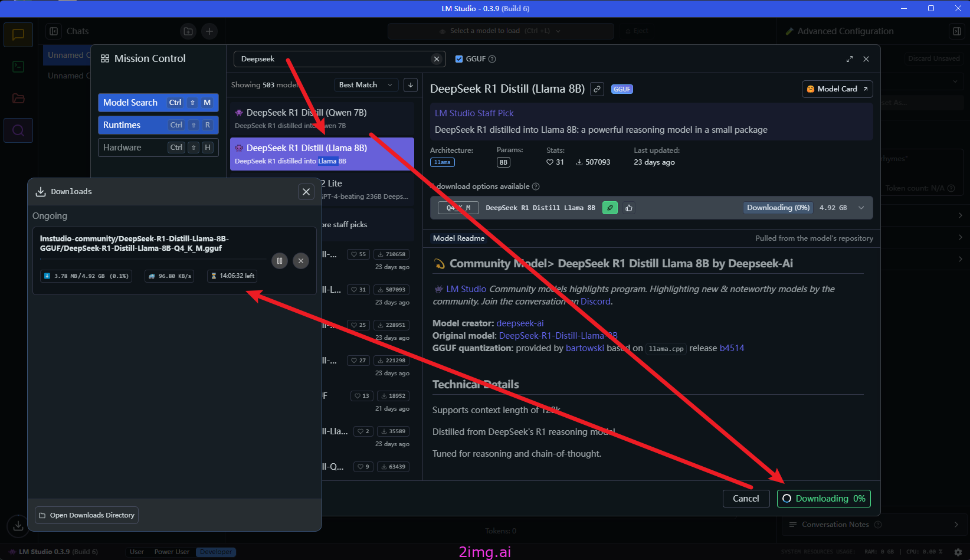Click the Model Readme heading

458,238
